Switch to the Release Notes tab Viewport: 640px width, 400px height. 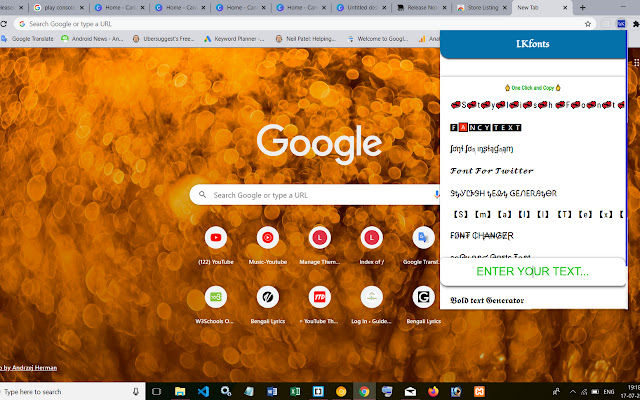[x=421, y=7]
